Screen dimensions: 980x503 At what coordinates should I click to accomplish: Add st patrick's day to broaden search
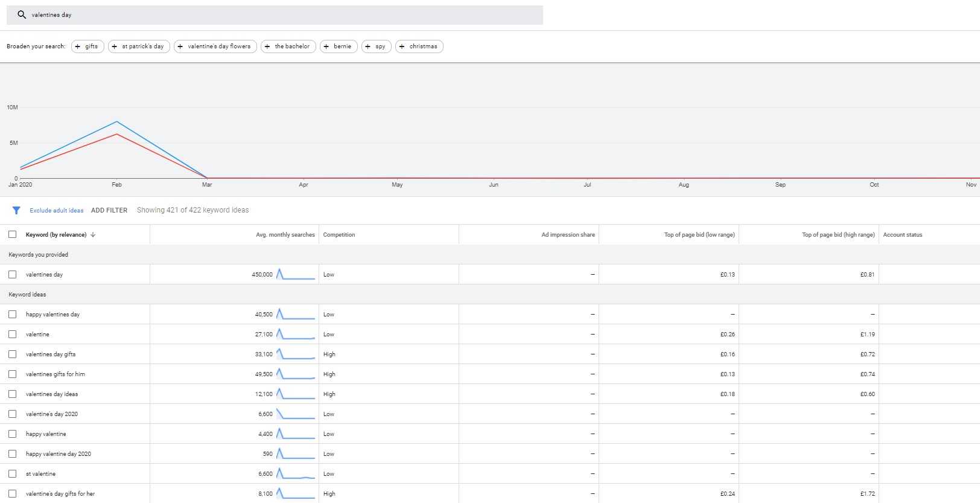pyautogui.click(x=139, y=46)
